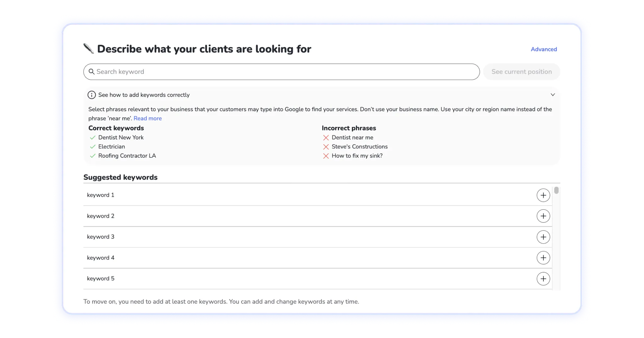
Task: Click the 'Dentist New York' example keyword
Action: pos(121,138)
